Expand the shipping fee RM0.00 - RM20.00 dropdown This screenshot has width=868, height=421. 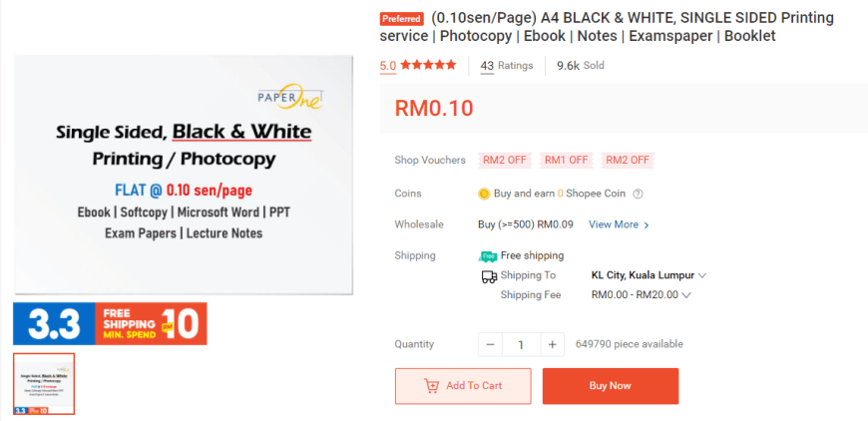coord(642,295)
